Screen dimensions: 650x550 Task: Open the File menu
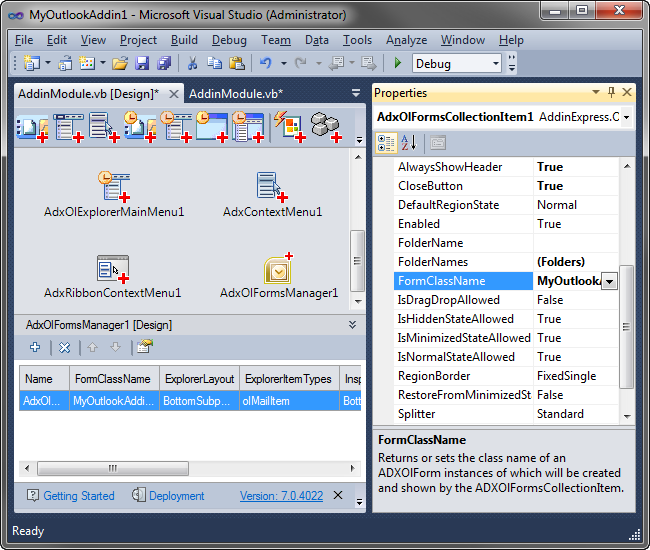[x=24, y=40]
